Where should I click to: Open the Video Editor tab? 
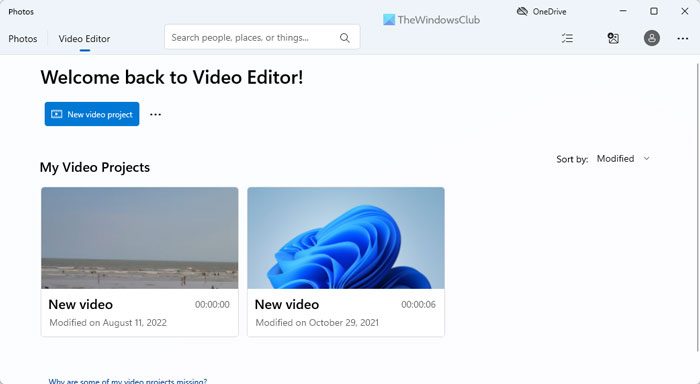click(84, 39)
